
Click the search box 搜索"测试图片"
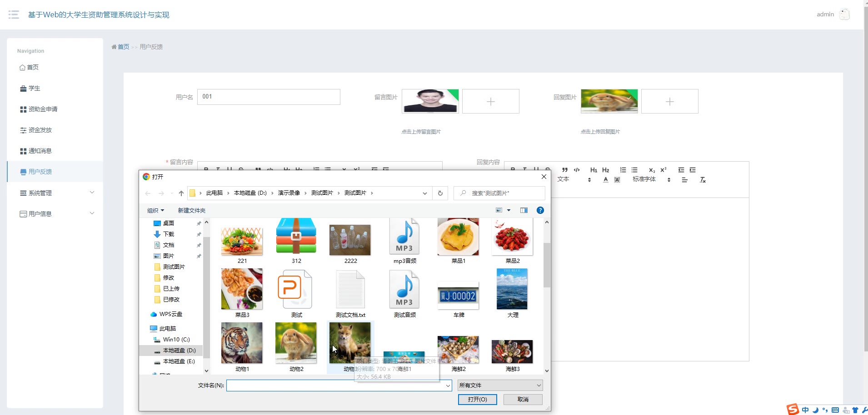coord(499,193)
